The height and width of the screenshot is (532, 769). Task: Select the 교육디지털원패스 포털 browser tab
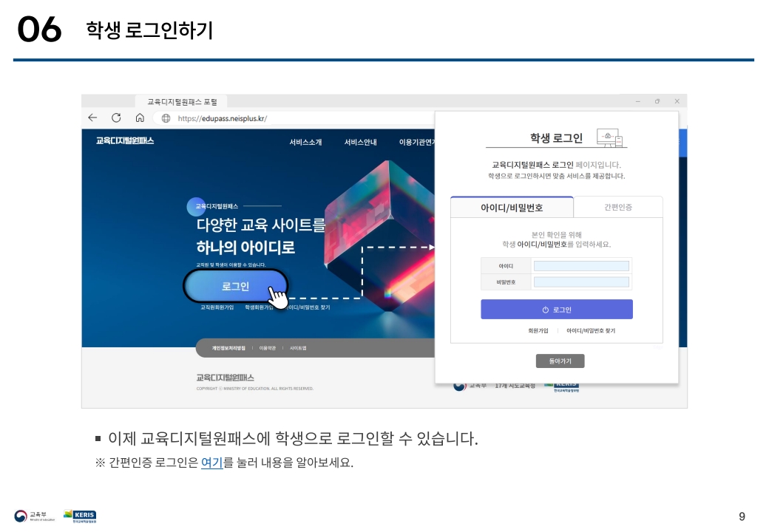[x=182, y=101]
